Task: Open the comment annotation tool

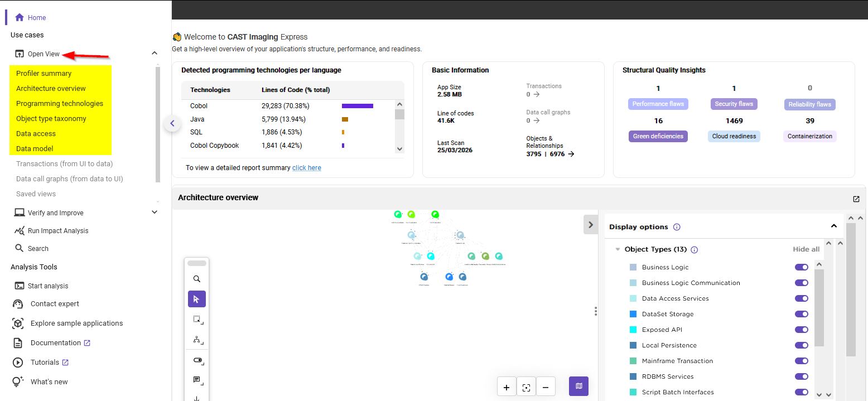Action: (196, 380)
